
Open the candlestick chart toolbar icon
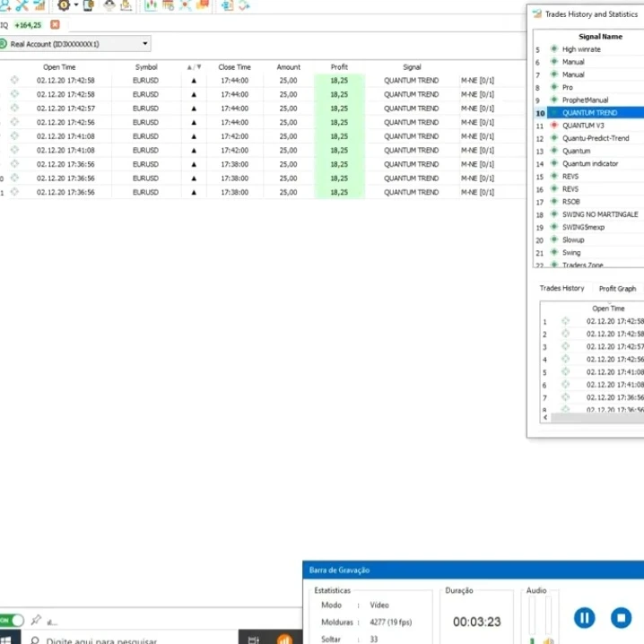click(150, 5)
